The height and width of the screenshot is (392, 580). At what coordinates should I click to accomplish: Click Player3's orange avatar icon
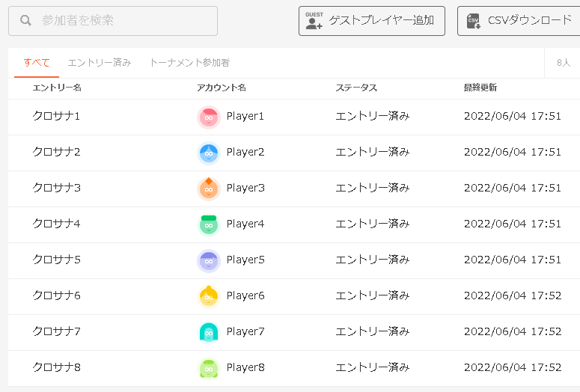point(209,189)
